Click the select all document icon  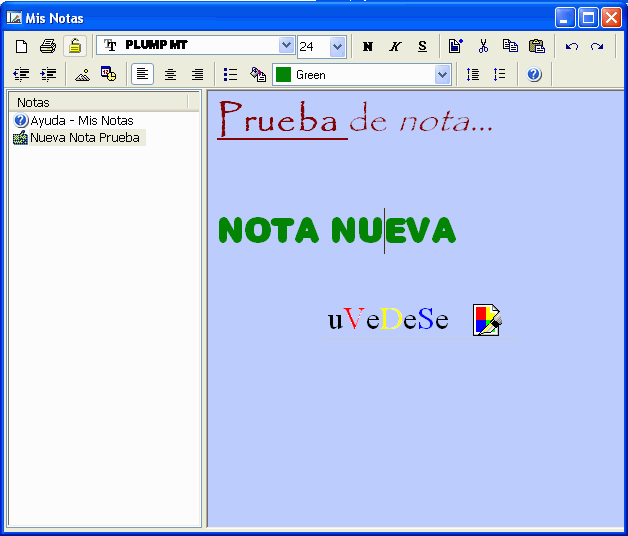[x=455, y=46]
